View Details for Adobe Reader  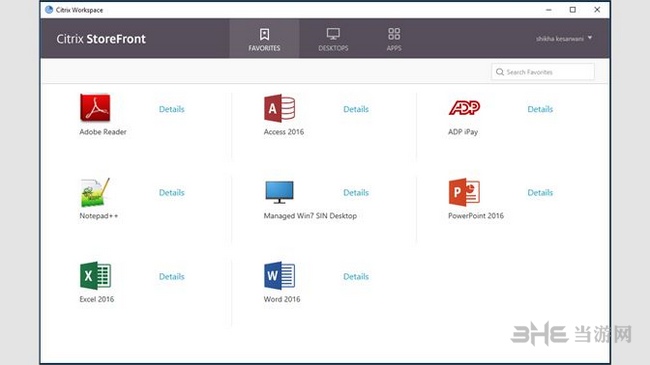[172, 109]
